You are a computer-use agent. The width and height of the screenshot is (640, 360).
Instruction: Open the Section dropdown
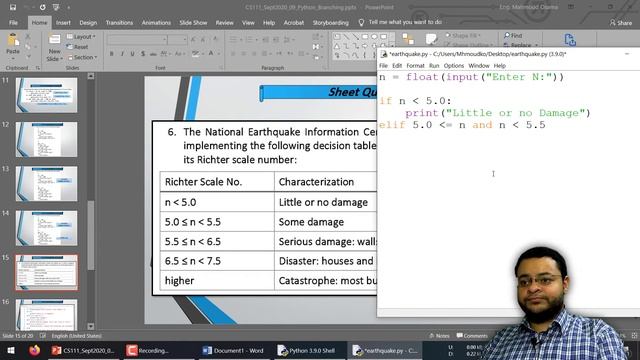[x=82, y=58]
